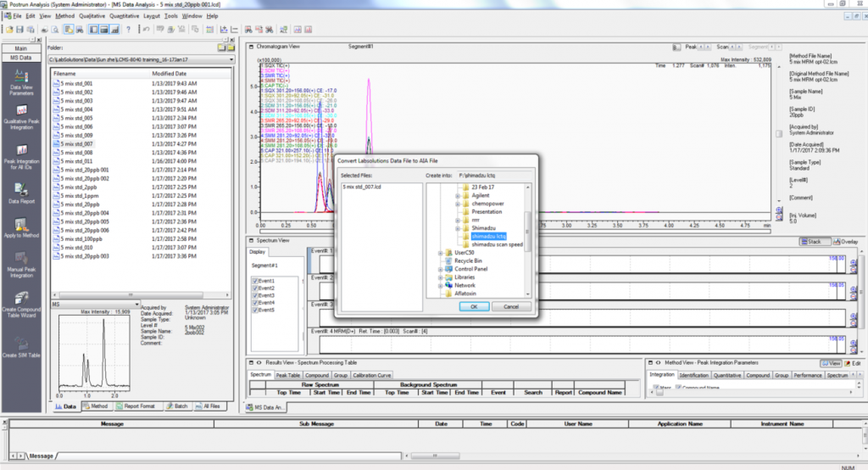Launch Peak Integration for All IDs
868x470 pixels.
[x=21, y=148]
